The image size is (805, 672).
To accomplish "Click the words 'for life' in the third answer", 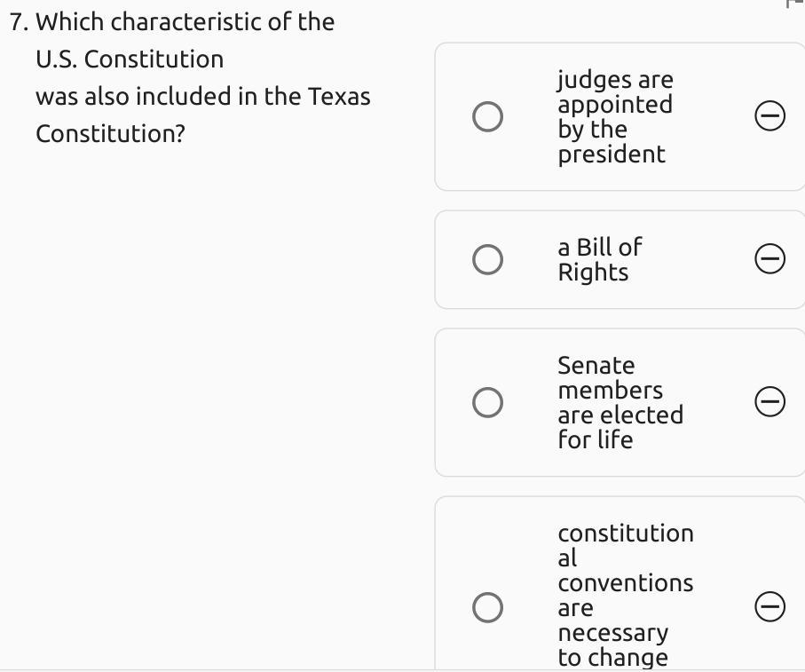I will click(x=595, y=439).
